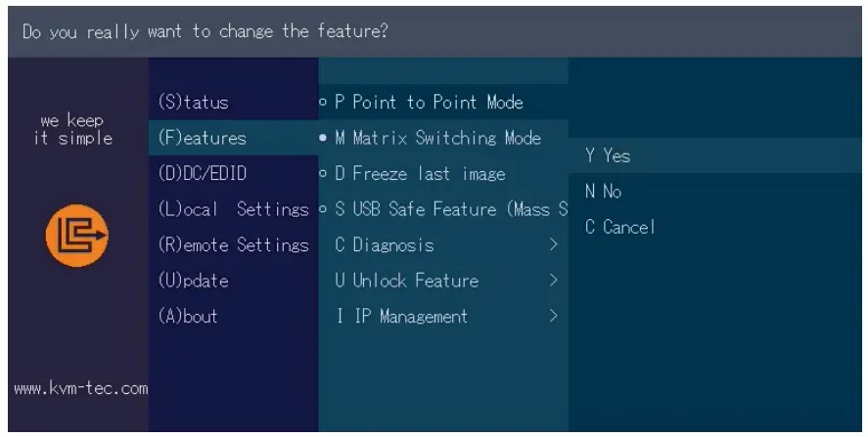Confirm with Y Yes
Image resolution: width=868 pixels, height=437 pixels.
(608, 156)
